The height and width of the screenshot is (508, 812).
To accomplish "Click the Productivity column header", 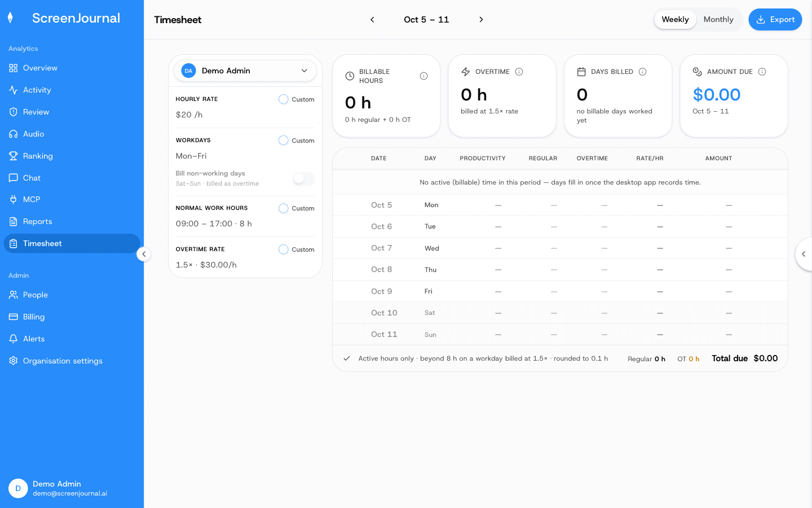I will point(483,159).
